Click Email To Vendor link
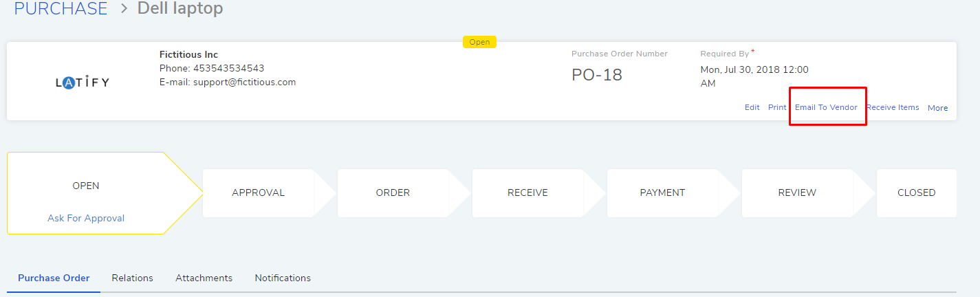Viewport: 980px width, 297px height. pos(826,107)
